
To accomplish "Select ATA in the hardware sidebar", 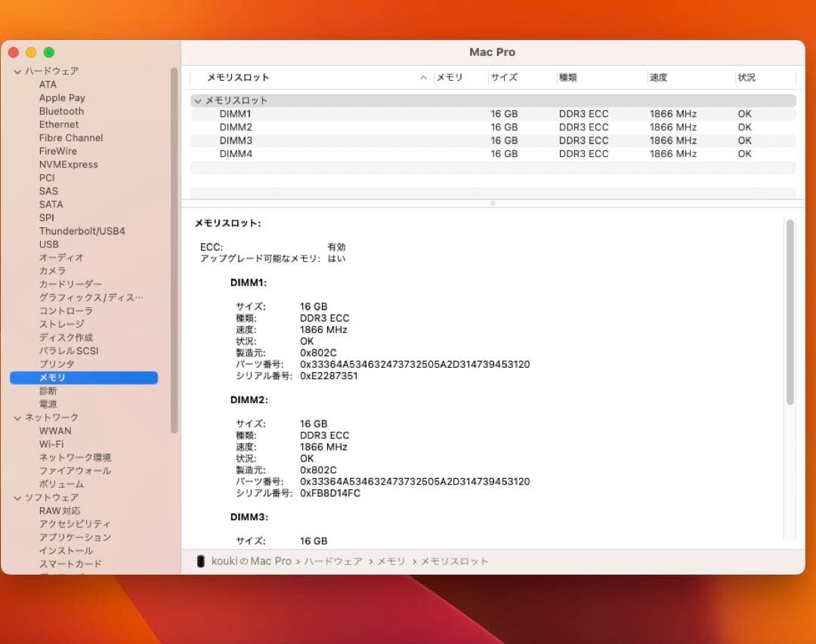I will pyautogui.click(x=48, y=85).
